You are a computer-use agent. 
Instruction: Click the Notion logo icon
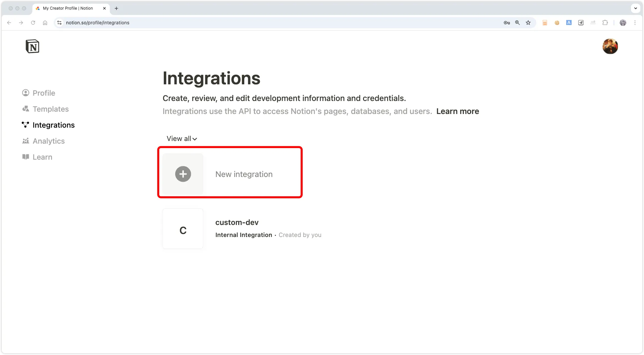click(x=32, y=46)
